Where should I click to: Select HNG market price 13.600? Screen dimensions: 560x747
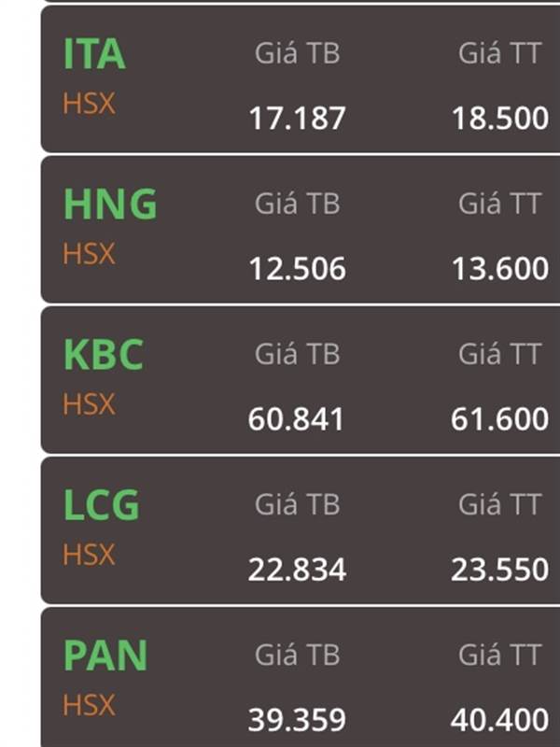click(x=500, y=269)
